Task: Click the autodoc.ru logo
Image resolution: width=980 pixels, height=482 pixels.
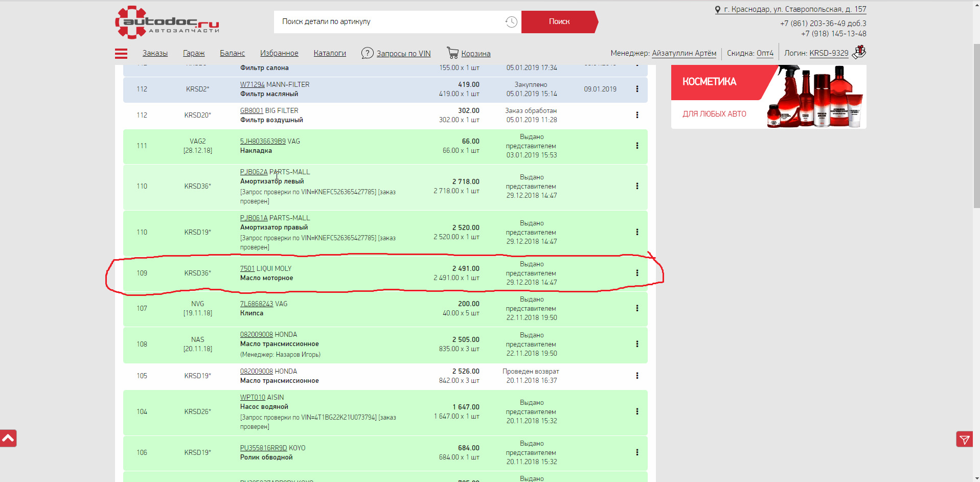Action: click(x=167, y=22)
